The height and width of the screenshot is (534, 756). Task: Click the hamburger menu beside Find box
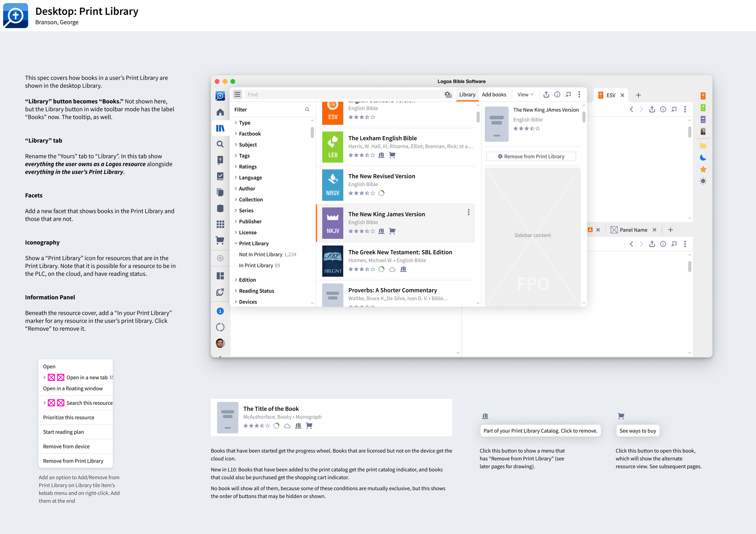[x=237, y=94]
